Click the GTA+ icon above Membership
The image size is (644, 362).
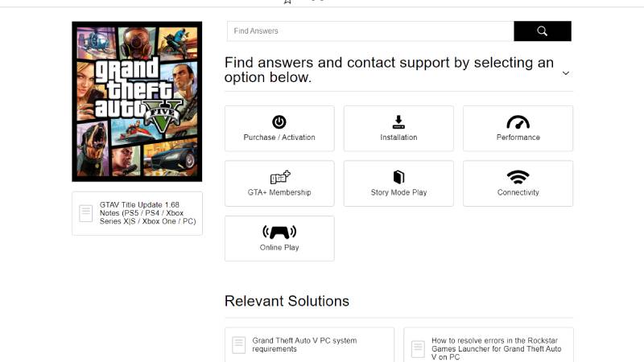[280, 177]
